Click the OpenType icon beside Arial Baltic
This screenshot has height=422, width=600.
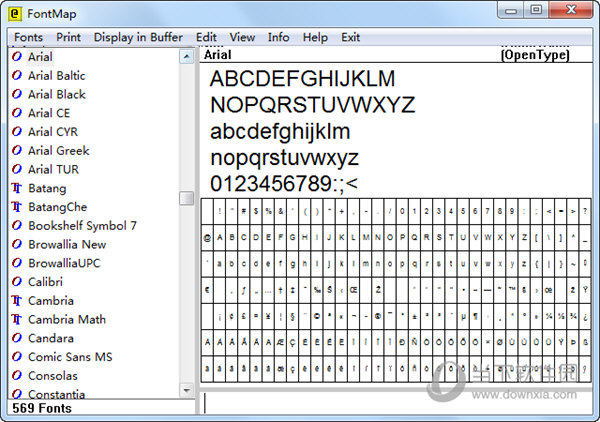click(x=17, y=75)
